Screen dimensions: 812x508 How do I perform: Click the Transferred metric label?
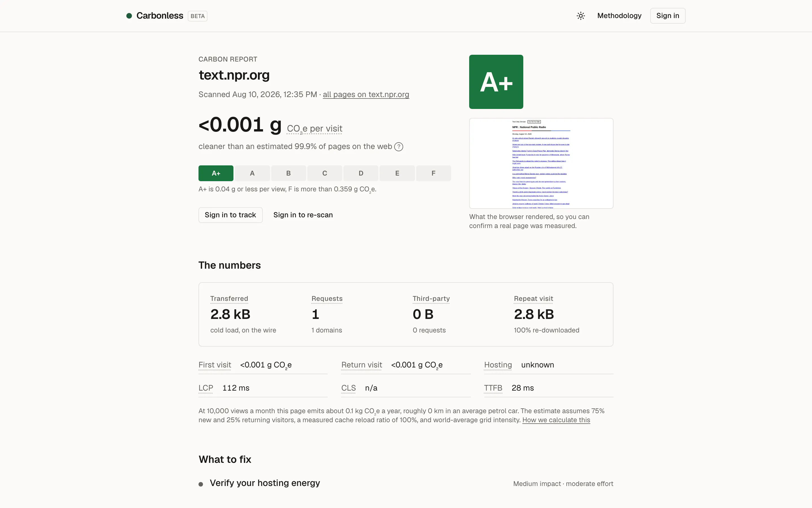229,299
